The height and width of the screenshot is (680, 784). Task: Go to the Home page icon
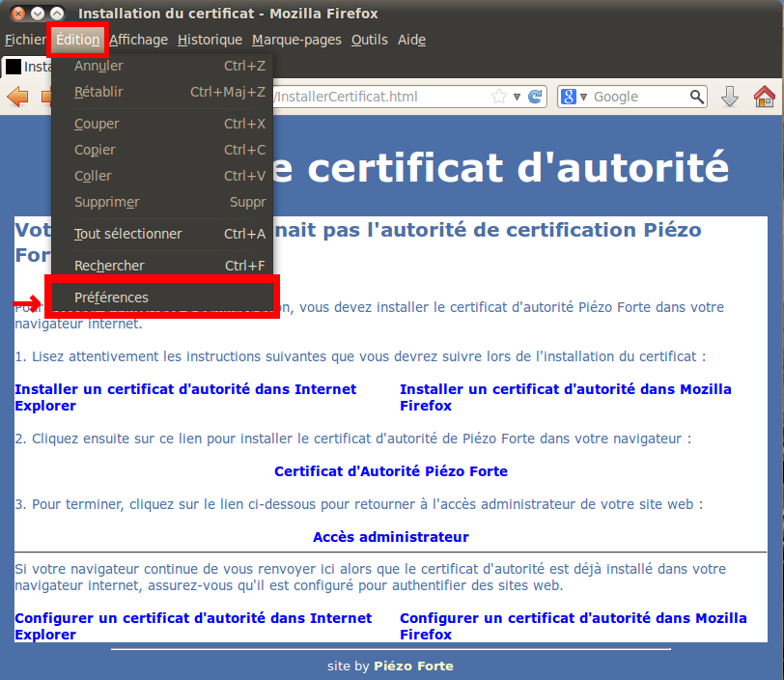[765, 97]
